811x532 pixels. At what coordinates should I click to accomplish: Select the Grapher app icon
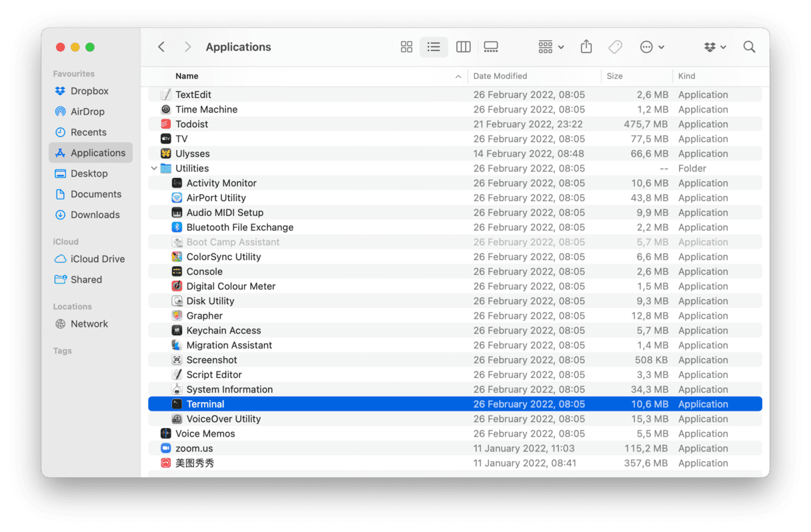pyautogui.click(x=177, y=315)
